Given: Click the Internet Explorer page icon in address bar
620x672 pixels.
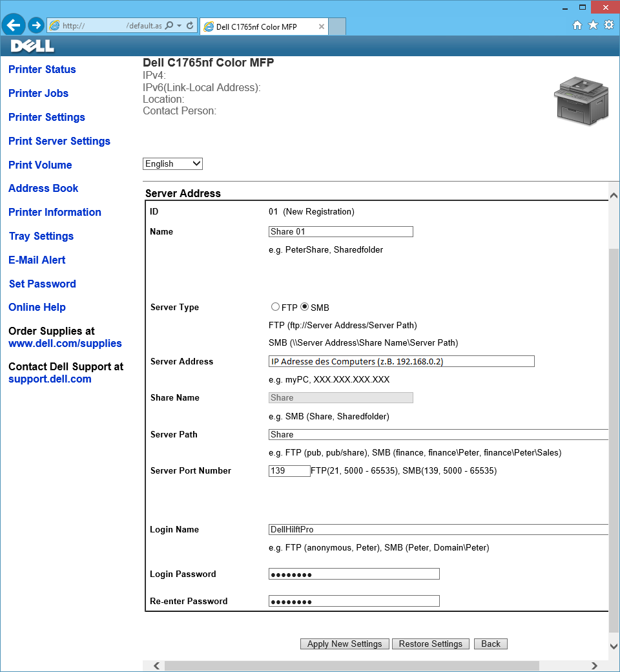Looking at the screenshot, I should (x=54, y=26).
